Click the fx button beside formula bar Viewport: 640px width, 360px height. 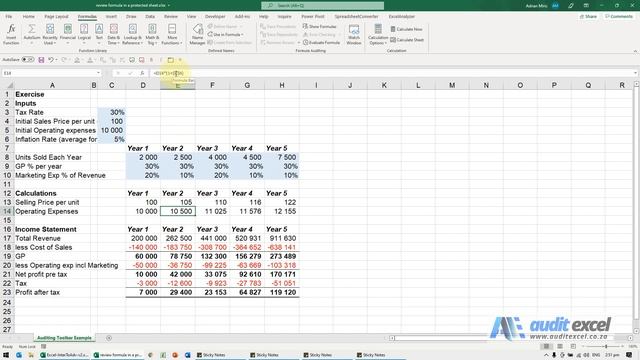142,73
